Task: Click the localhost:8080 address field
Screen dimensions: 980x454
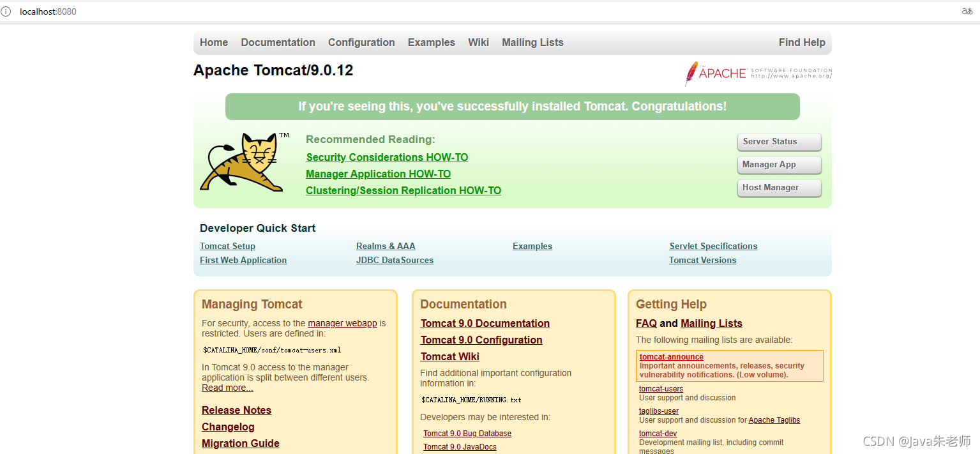Action: 48,11
